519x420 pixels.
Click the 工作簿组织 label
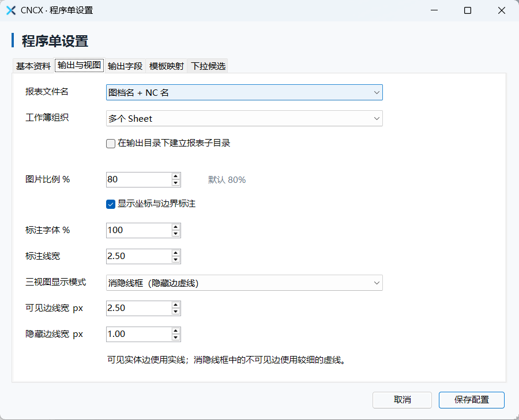[47, 118]
